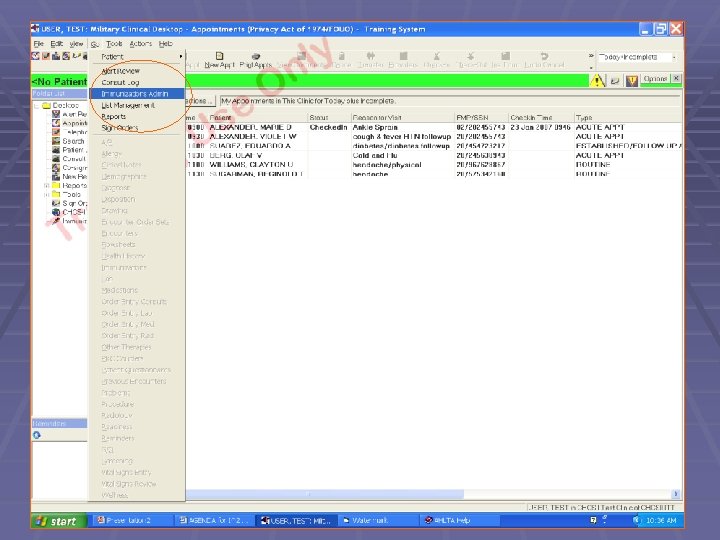Click the New Appt toolbar icon
This screenshot has height=540, width=720.
coord(219,56)
